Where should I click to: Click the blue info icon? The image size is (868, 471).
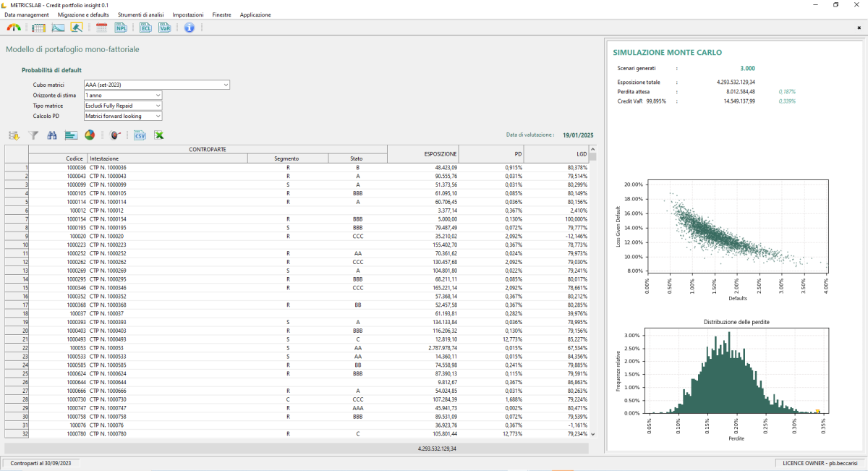(x=190, y=27)
